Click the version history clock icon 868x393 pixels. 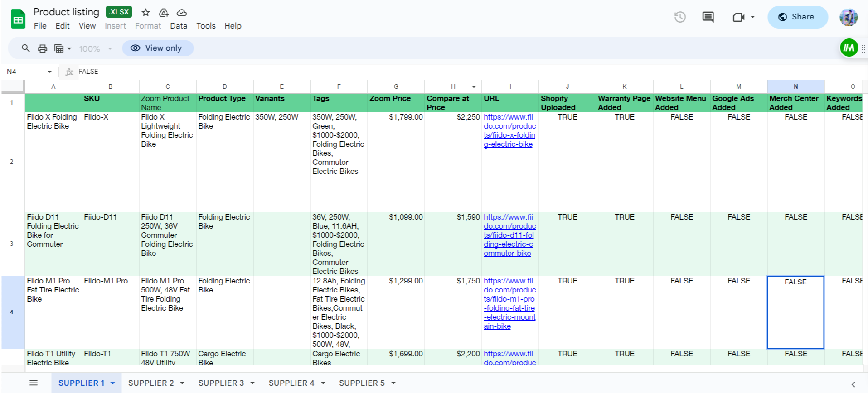click(x=679, y=17)
